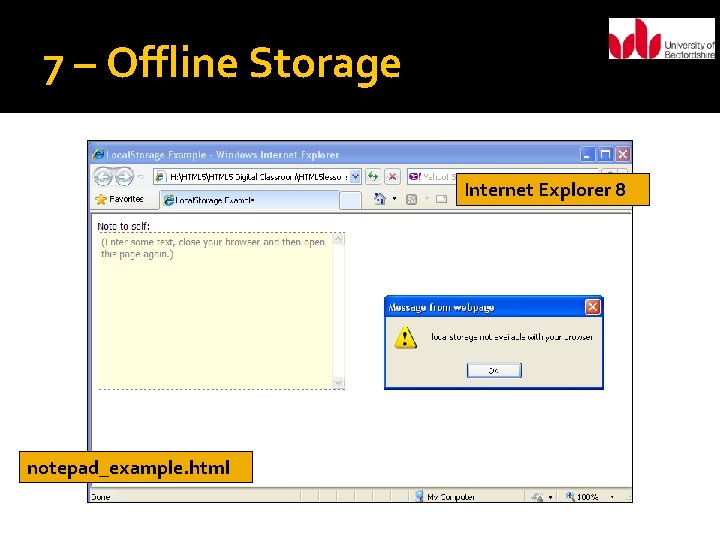Minimize the Internet Explorer window

click(587, 154)
